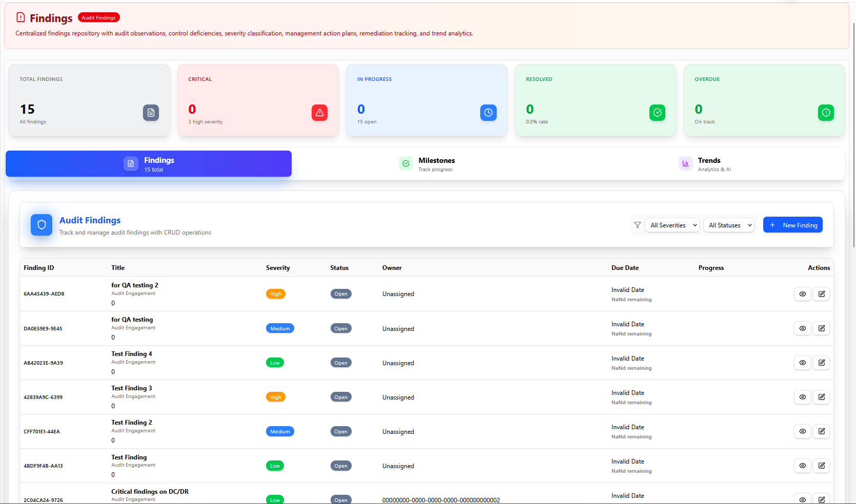Screen dimensions: 856x504
Task: Click the Critical warning triangle icon
Action: (x=319, y=113)
